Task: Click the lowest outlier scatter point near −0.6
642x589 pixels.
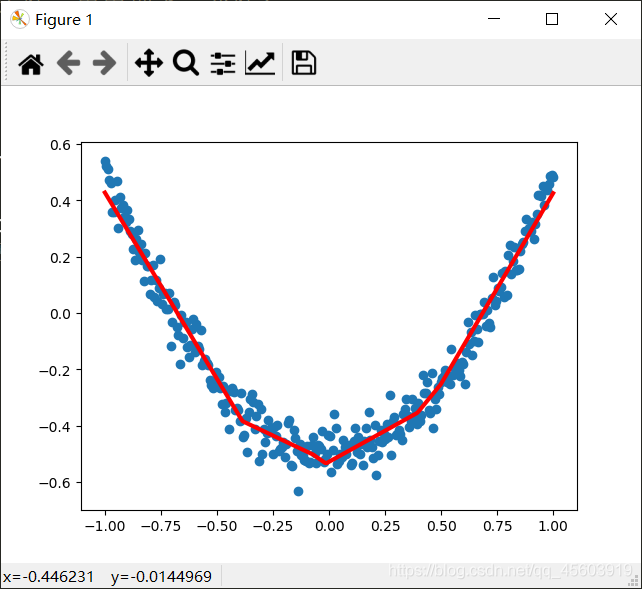Action: click(298, 491)
